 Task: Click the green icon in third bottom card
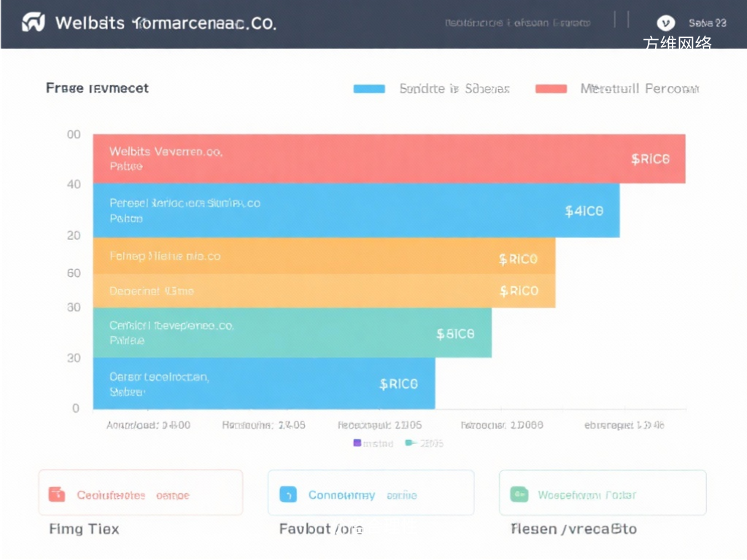click(x=519, y=494)
